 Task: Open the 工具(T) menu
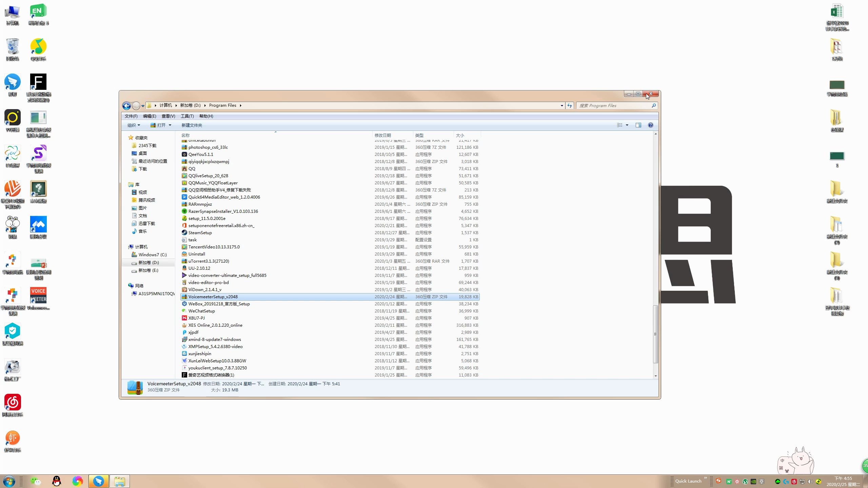point(187,116)
